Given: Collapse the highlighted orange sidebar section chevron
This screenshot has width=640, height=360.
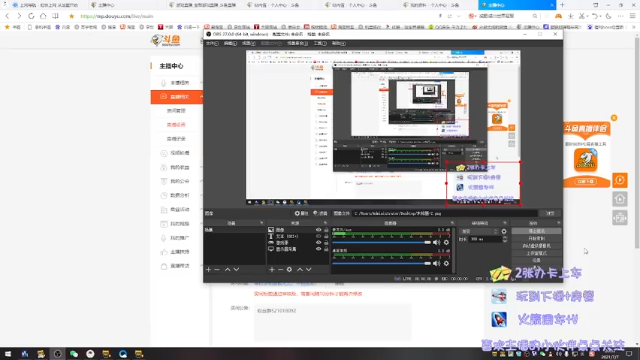Looking at the screenshot, I should (201, 97).
